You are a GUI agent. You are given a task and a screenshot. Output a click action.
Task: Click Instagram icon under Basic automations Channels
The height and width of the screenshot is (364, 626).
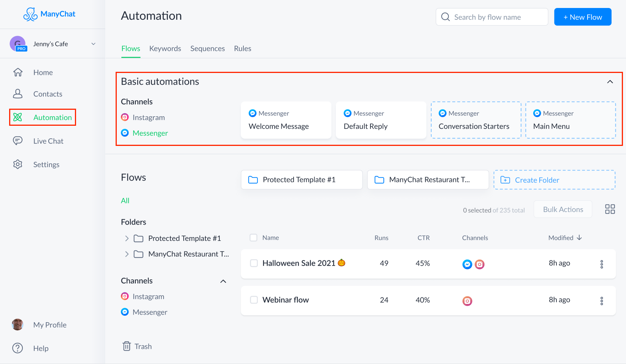(125, 117)
